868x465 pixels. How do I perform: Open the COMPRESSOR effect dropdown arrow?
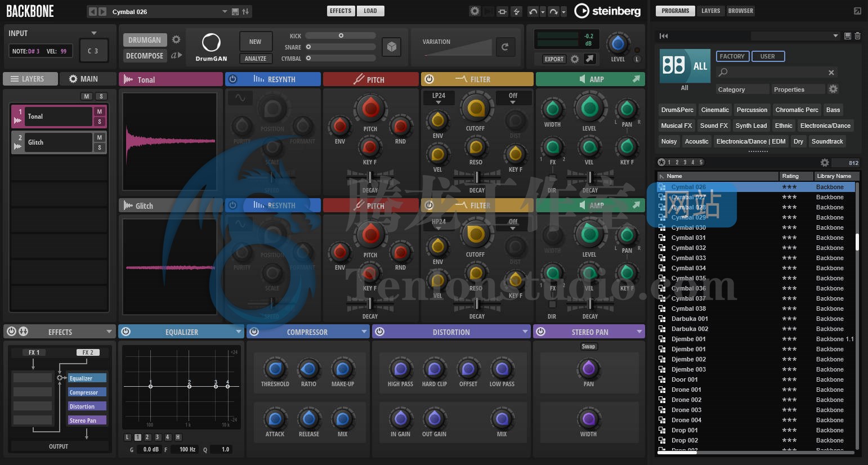364,332
